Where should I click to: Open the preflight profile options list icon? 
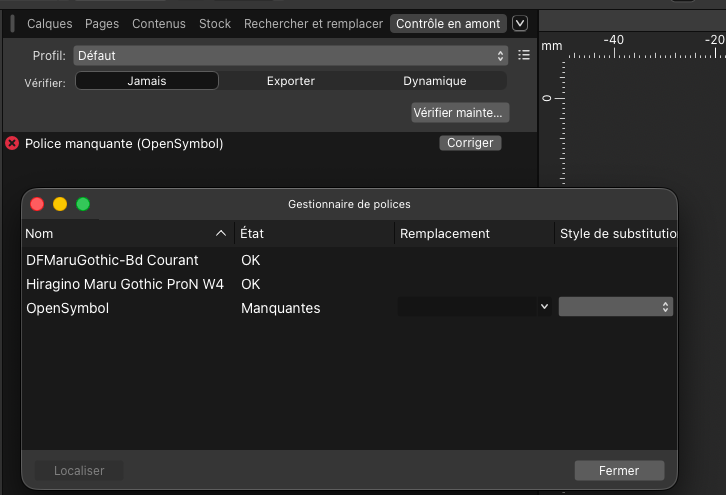524,55
